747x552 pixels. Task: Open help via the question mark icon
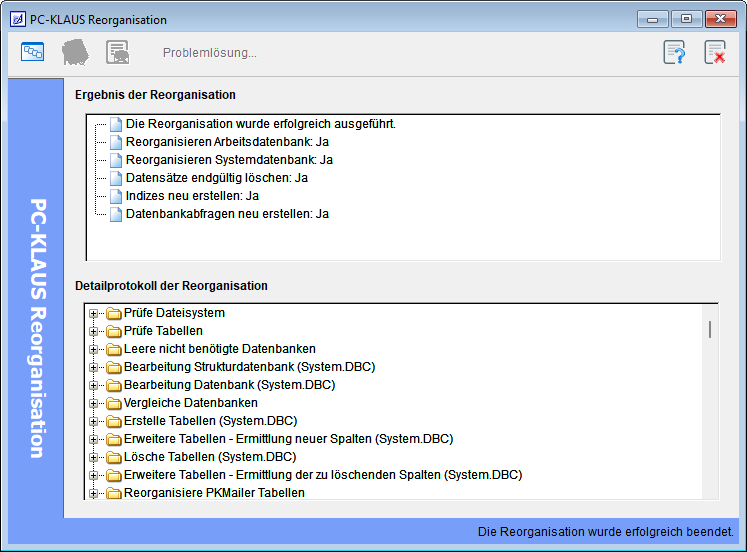click(675, 52)
